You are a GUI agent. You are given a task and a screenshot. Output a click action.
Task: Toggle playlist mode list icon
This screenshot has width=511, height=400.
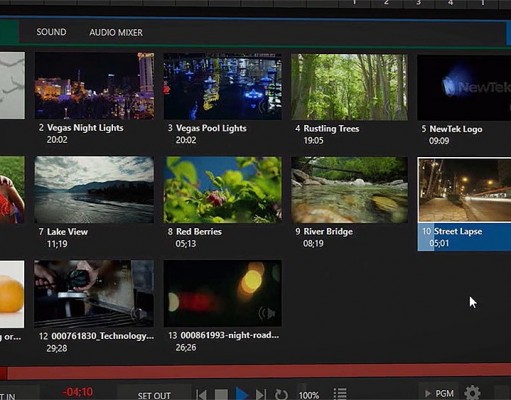(340, 394)
